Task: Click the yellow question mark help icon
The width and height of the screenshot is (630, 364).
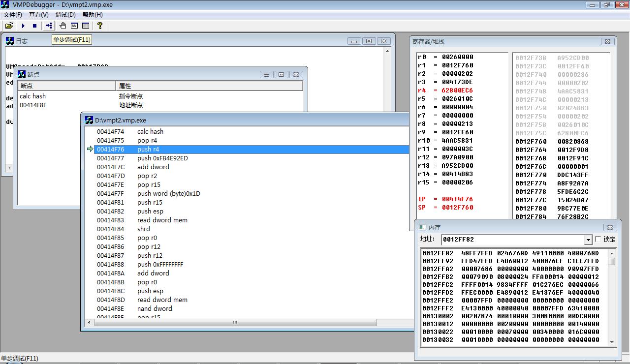Action: pos(100,26)
